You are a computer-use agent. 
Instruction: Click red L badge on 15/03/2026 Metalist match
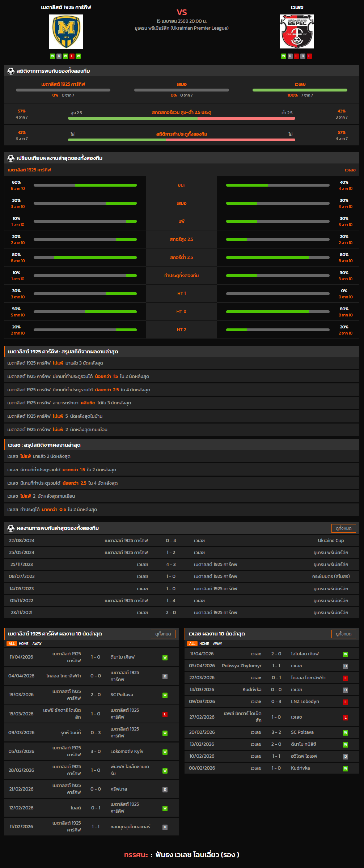[165, 714]
